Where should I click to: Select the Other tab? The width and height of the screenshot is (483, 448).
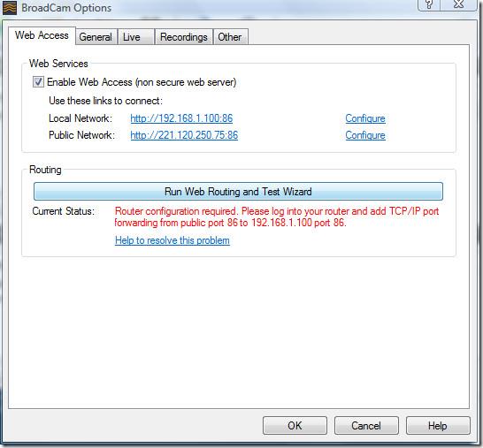[x=230, y=37]
